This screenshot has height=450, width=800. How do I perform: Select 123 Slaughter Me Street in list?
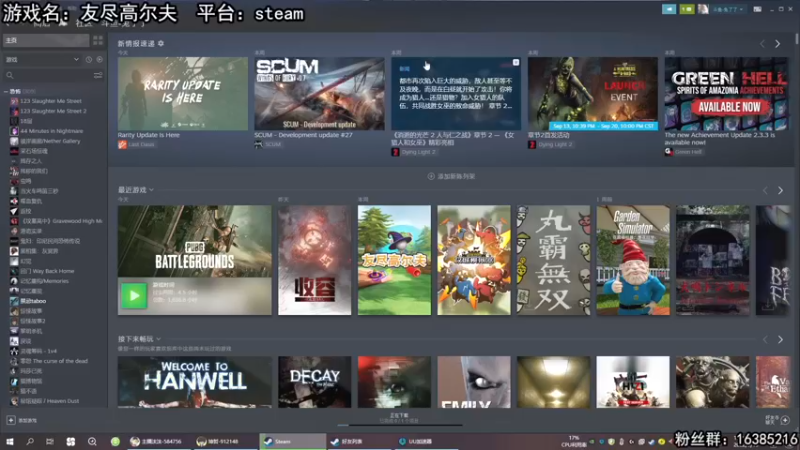pos(51,101)
